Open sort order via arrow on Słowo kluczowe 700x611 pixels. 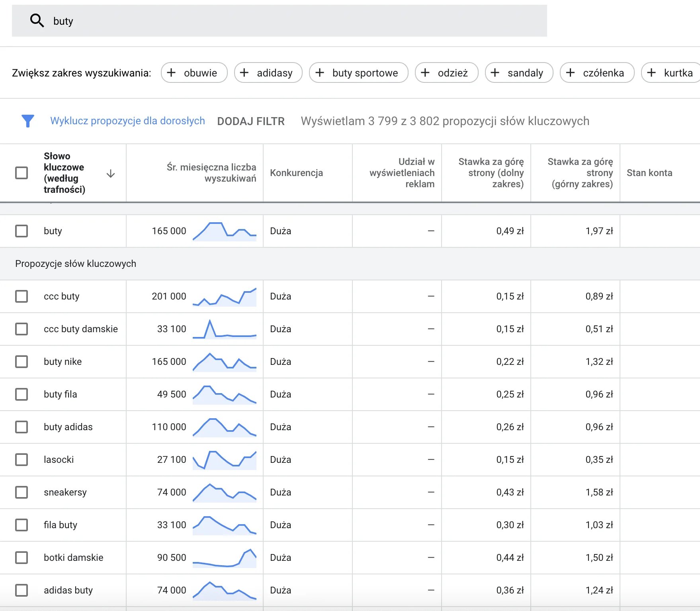click(x=110, y=174)
